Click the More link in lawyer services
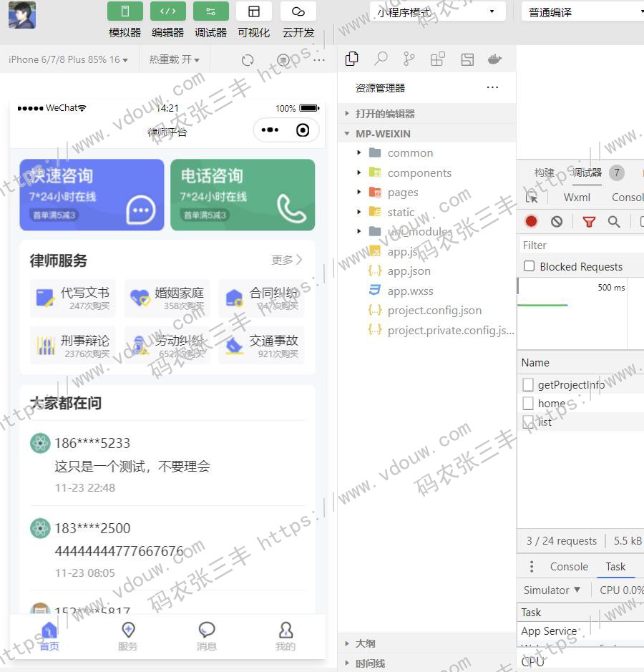The image size is (644, 672). pos(287,260)
